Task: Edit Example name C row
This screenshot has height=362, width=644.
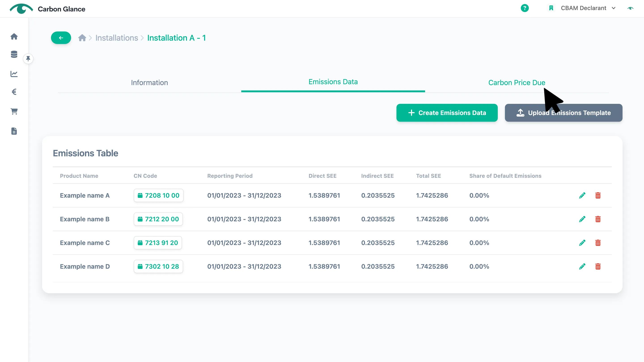Action: point(582,243)
